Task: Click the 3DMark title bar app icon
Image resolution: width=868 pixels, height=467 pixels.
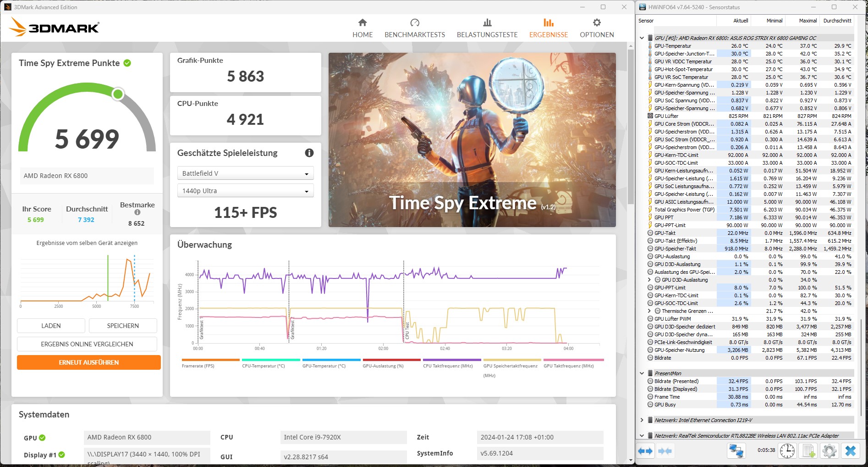Action: pyautogui.click(x=7, y=7)
